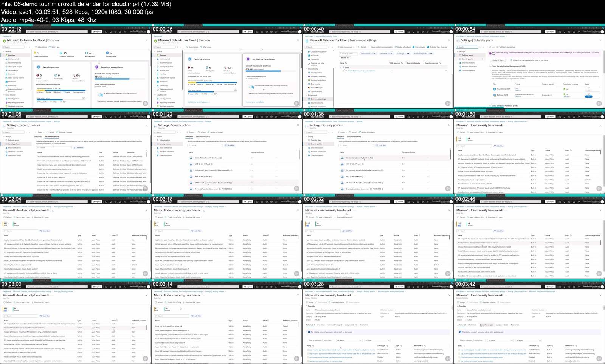
Task: Open the frame stamped 00:01:22
Action: point(227,152)
